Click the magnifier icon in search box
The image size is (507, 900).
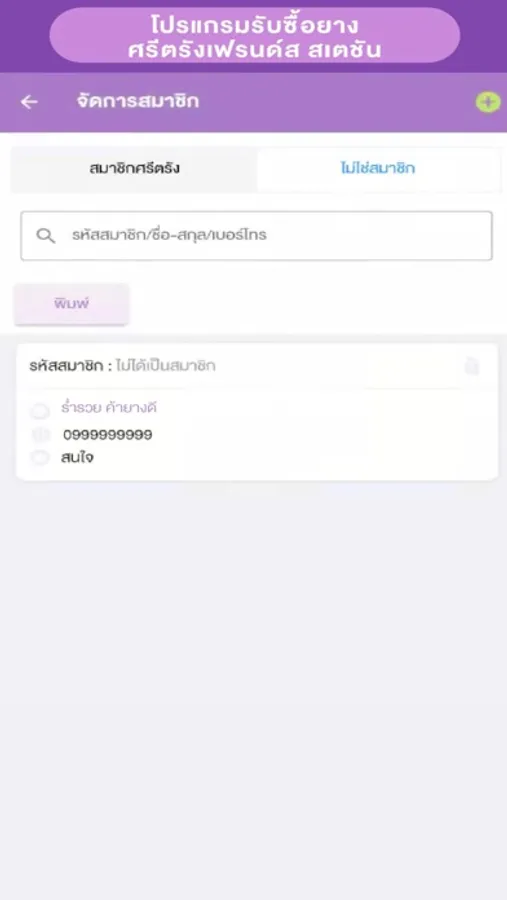(x=45, y=235)
